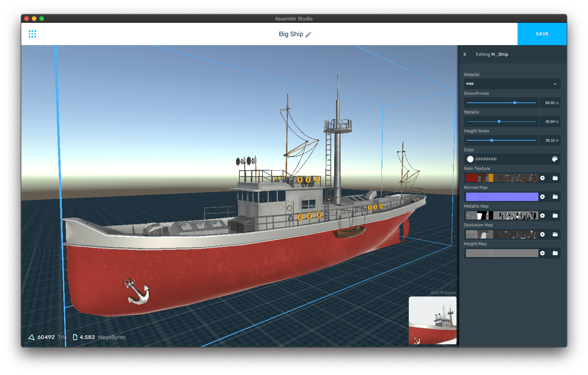The image size is (588, 375).
Task: Open the grid apps menu icon
Action: click(x=33, y=34)
